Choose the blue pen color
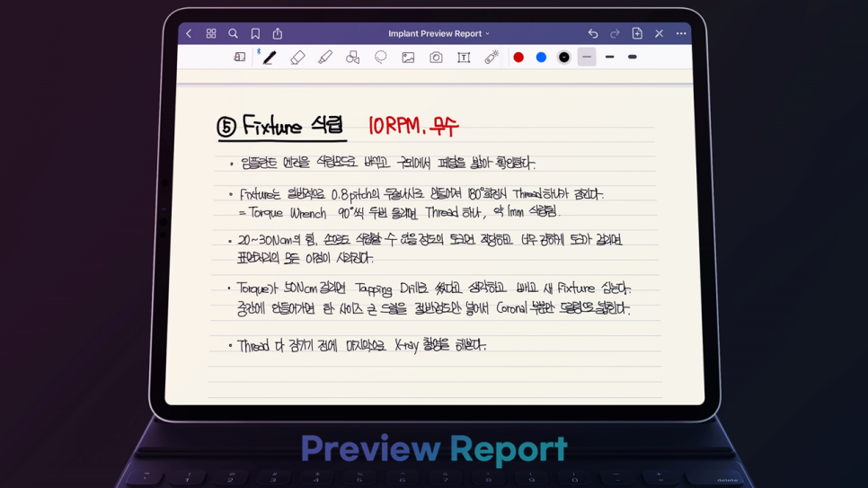The width and height of the screenshot is (868, 488). [541, 58]
